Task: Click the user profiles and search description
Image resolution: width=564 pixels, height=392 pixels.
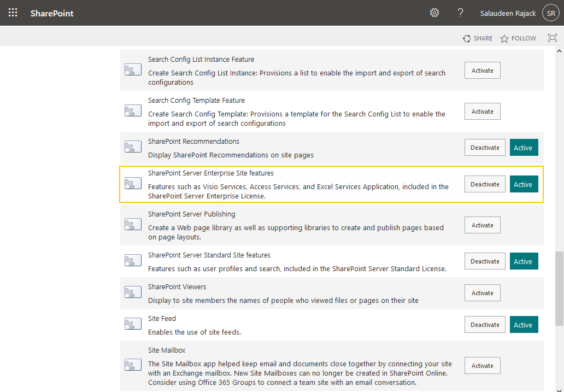Action: 297,269
